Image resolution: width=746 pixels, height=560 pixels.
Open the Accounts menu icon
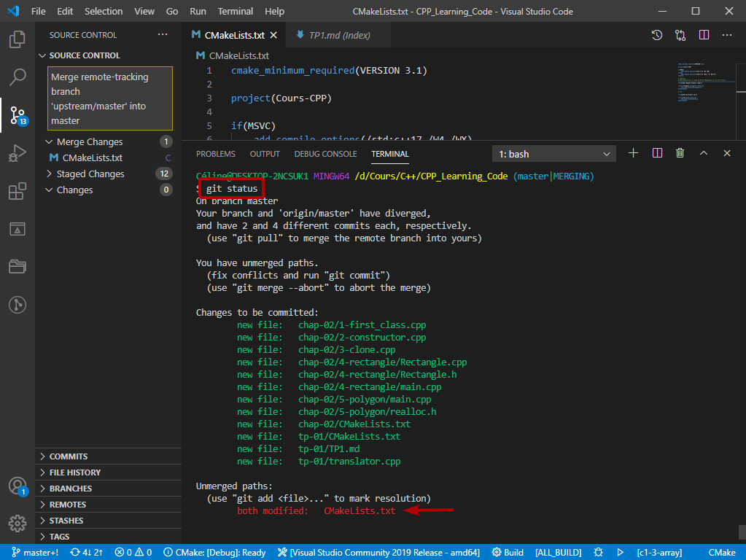[x=18, y=486]
